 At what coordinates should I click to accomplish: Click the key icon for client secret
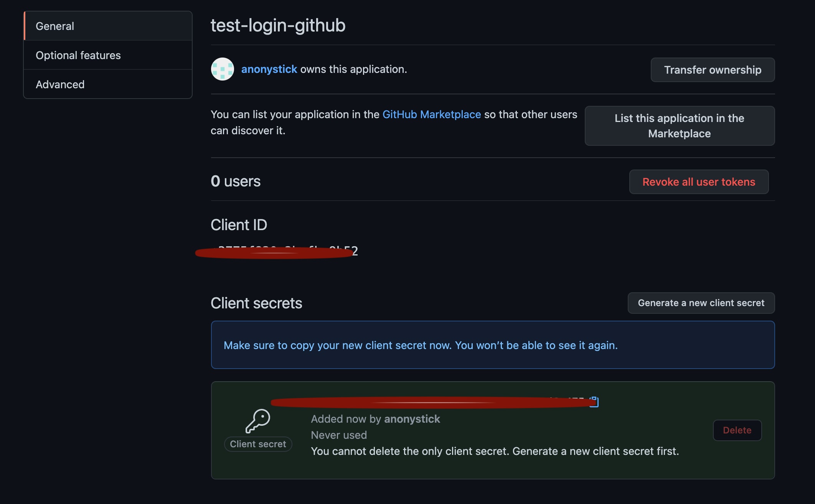(258, 421)
